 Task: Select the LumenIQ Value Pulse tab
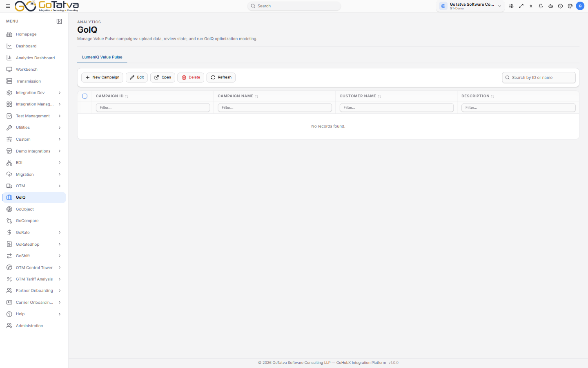tap(102, 57)
